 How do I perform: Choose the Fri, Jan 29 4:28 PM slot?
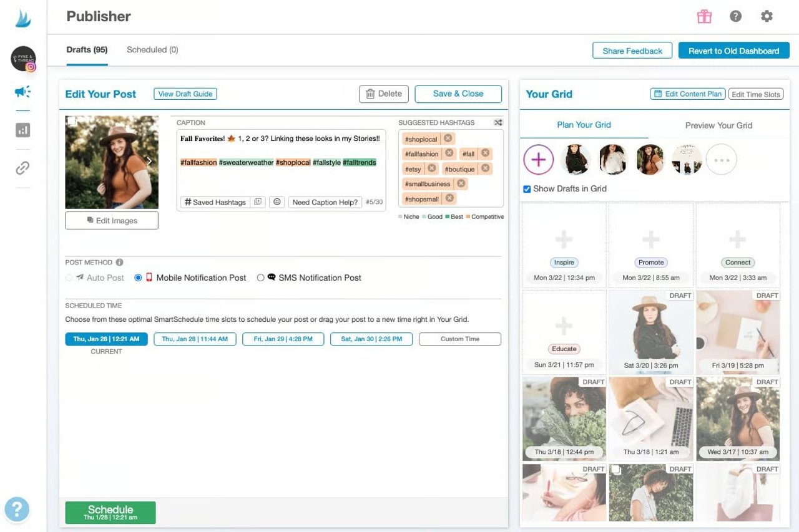pos(283,339)
